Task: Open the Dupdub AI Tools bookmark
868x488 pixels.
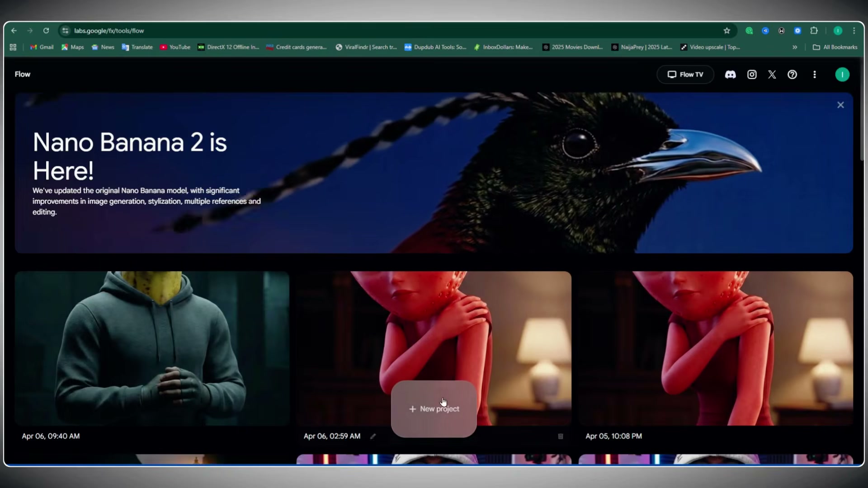Action: click(x=435, y=47)
